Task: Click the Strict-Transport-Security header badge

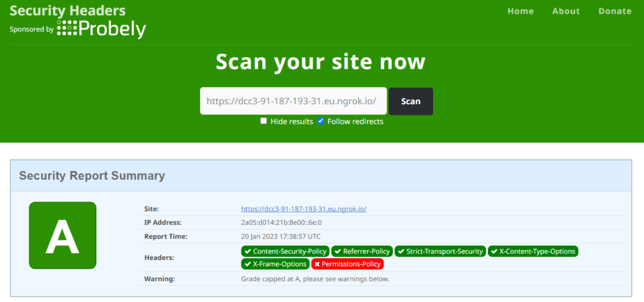Action: [x=440, y=251]
